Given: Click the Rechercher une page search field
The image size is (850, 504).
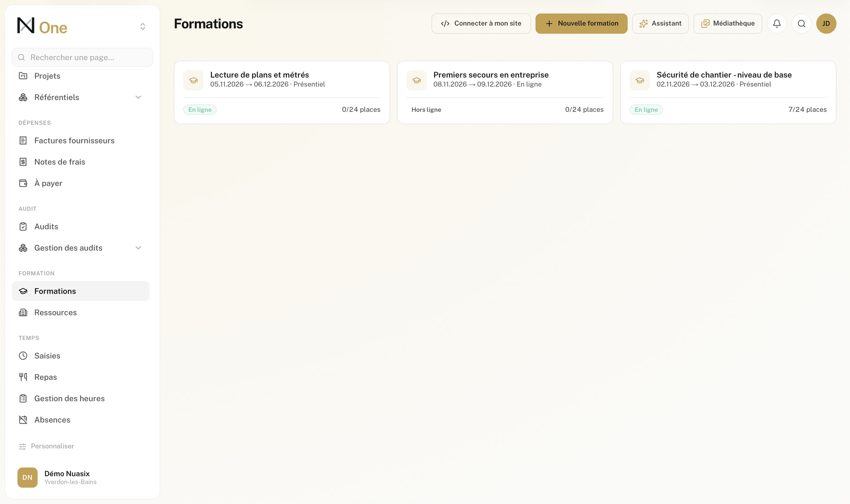Looking at the screenshot, I should pos(82,57).
